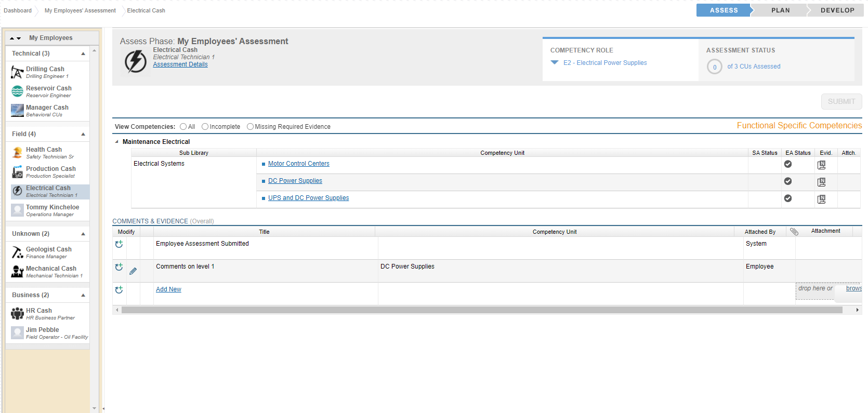Image resolution: width=868 pixels, height=413 pixels.
Task: Click the EA Status checkmark for DC Power Supplies
Action: (x=788, y=181)
